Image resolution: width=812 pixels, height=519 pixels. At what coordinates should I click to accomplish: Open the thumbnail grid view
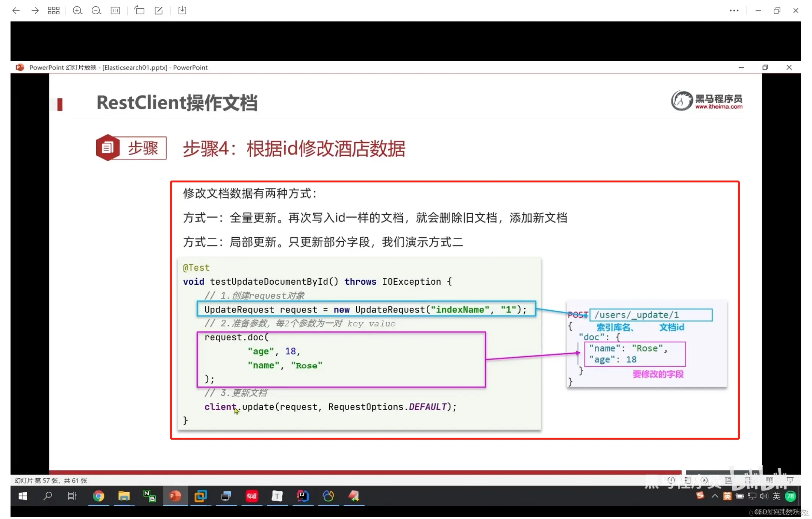54,11
